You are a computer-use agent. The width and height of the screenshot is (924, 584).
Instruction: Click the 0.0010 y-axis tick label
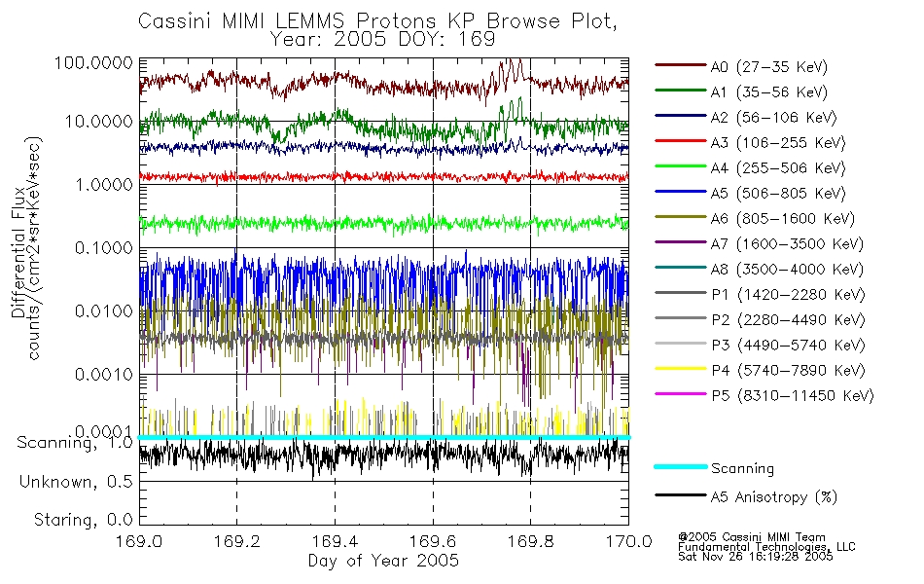pos(104,374)
